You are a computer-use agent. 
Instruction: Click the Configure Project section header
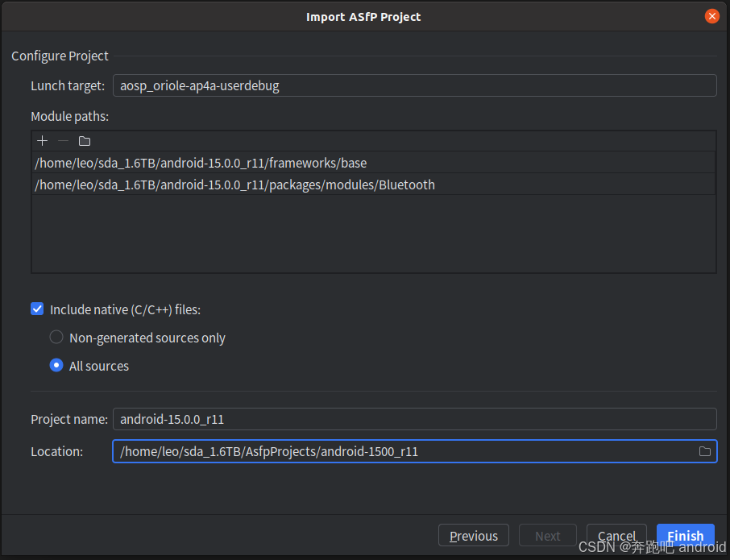[x=60, y=56]
